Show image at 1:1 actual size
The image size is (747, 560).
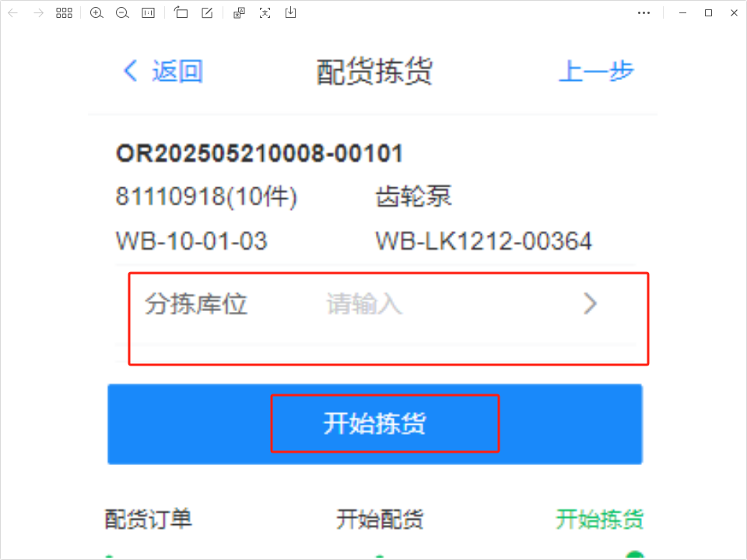[148, 13]
